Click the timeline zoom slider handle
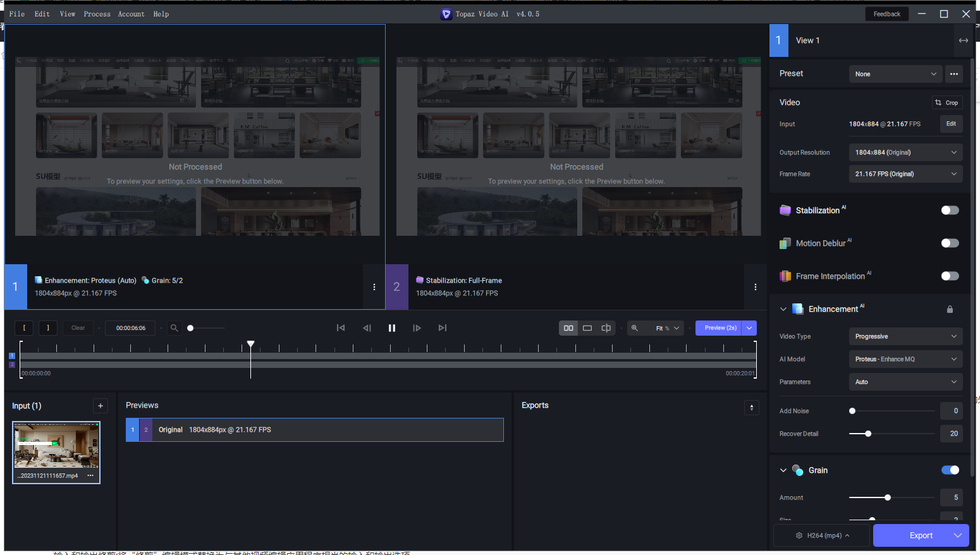The image size is (980, 555). (190, 328)
